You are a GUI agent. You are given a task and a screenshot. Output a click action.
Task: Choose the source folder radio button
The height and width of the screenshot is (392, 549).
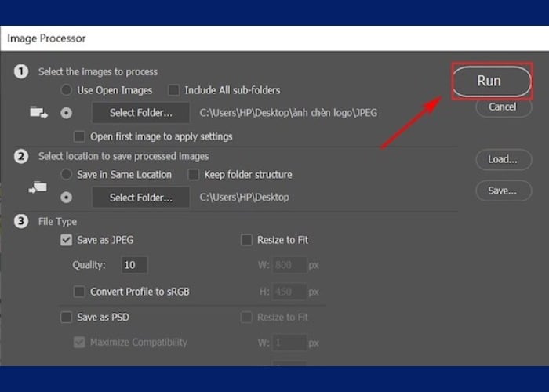pyautogui.click(x=67, y=113)
